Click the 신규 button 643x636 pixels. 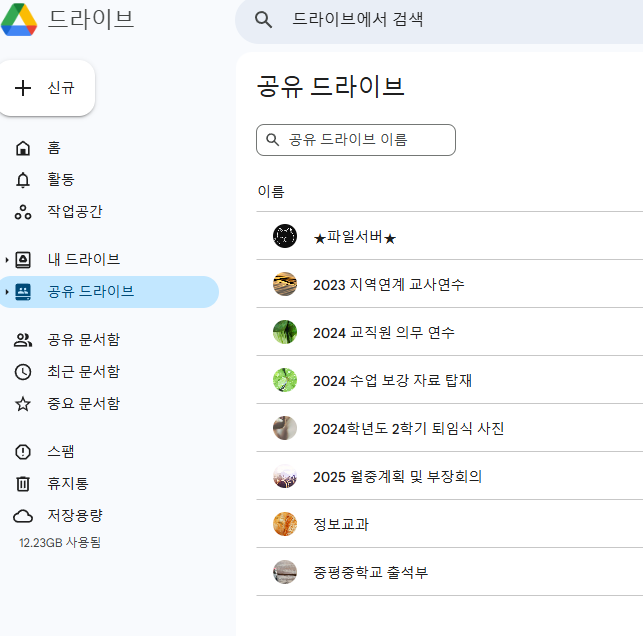click(x=47, y=88)
